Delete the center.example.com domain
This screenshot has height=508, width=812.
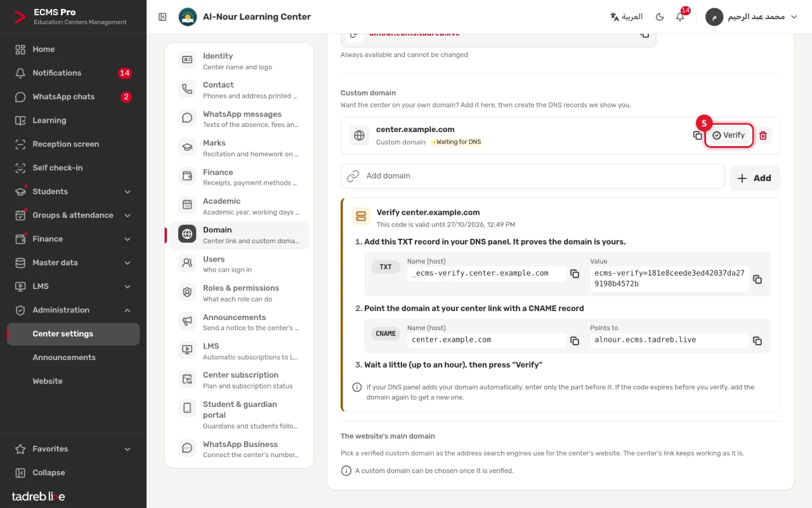[x=763, y=135]
